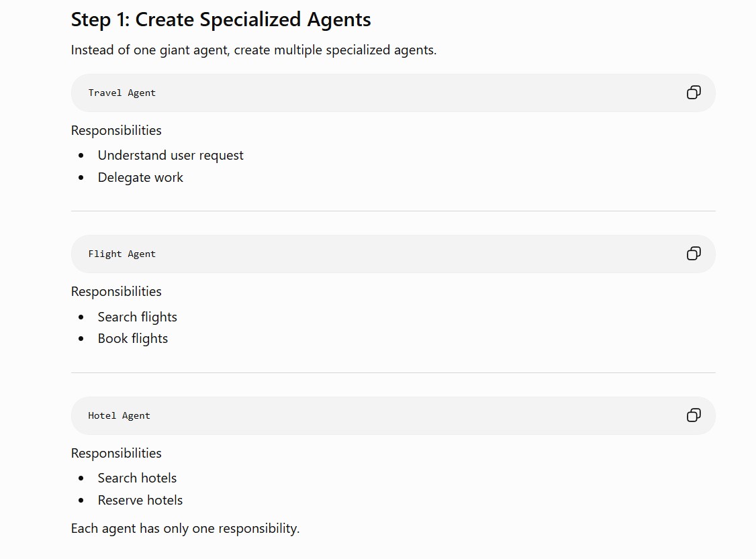
Task: Click the Search hotels bullet item
Action: (137, 478)
